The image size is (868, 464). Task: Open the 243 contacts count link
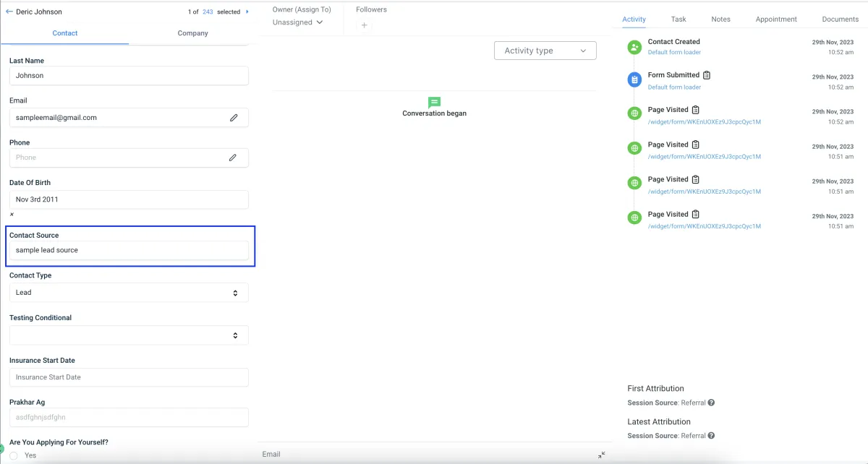208,12
